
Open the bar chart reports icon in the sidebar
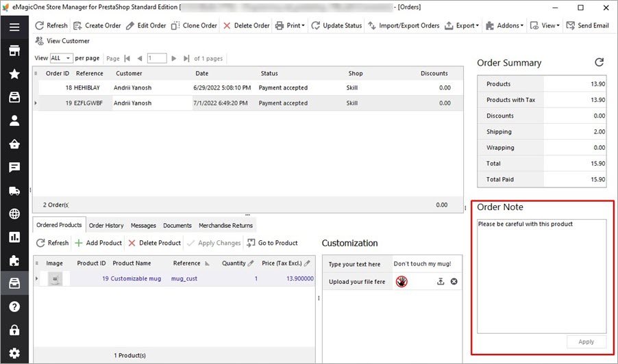click(14, 237)
